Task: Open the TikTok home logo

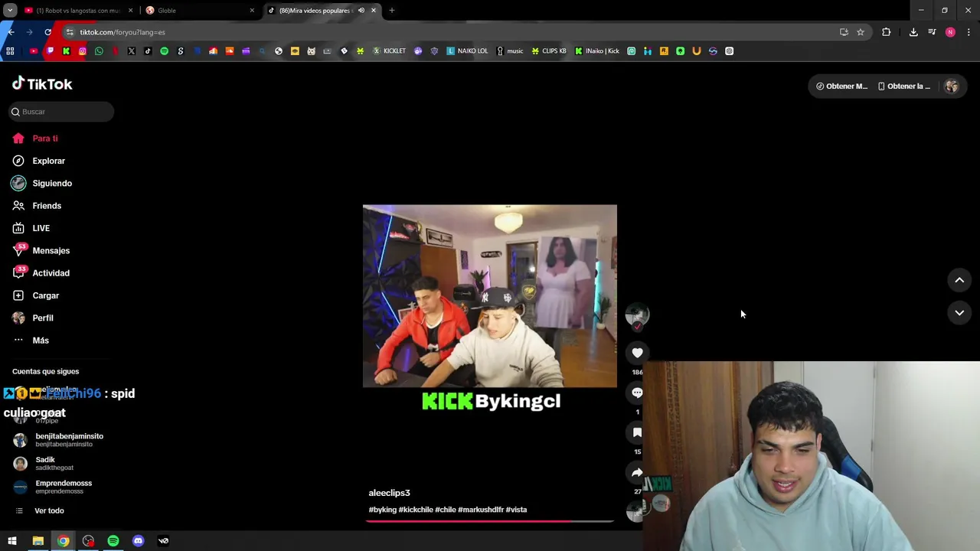Action: coord(42,84)
